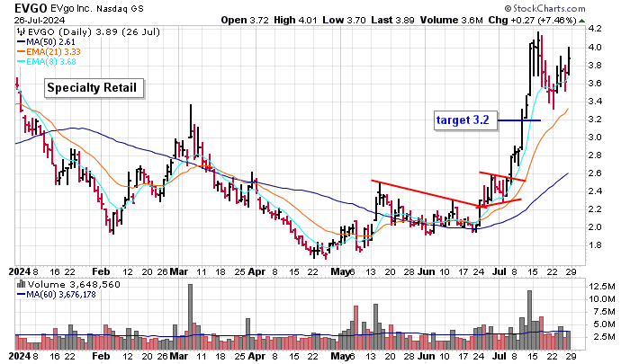Click the 12.5M volume axis label
The width and height of the screenshot is (630, 364).
click(601, 287)
